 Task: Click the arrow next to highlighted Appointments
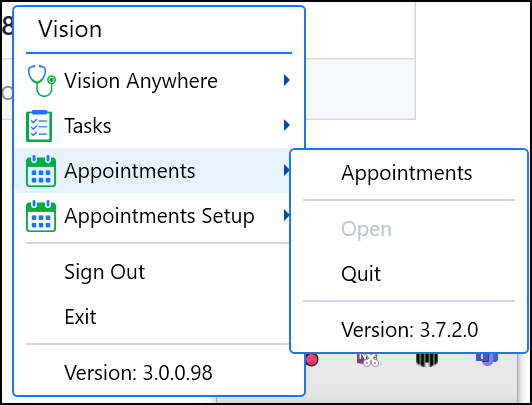pos(287,170)
